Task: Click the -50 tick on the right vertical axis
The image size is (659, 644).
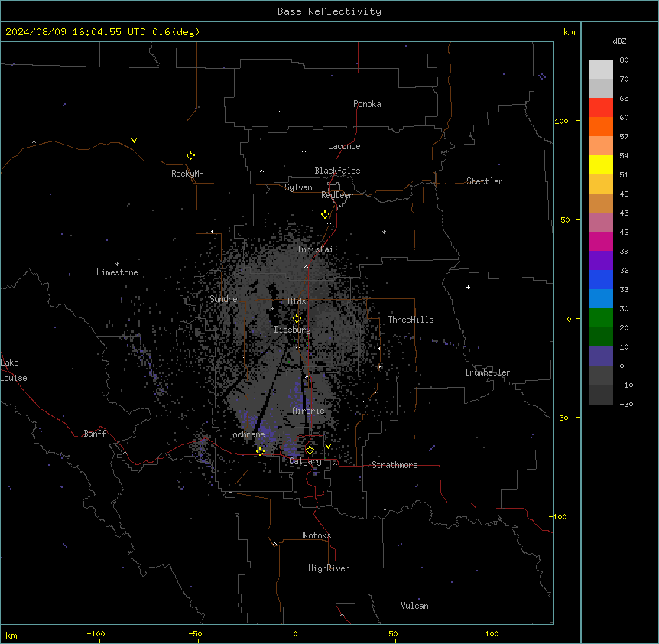Action: [x=561, y=418]
